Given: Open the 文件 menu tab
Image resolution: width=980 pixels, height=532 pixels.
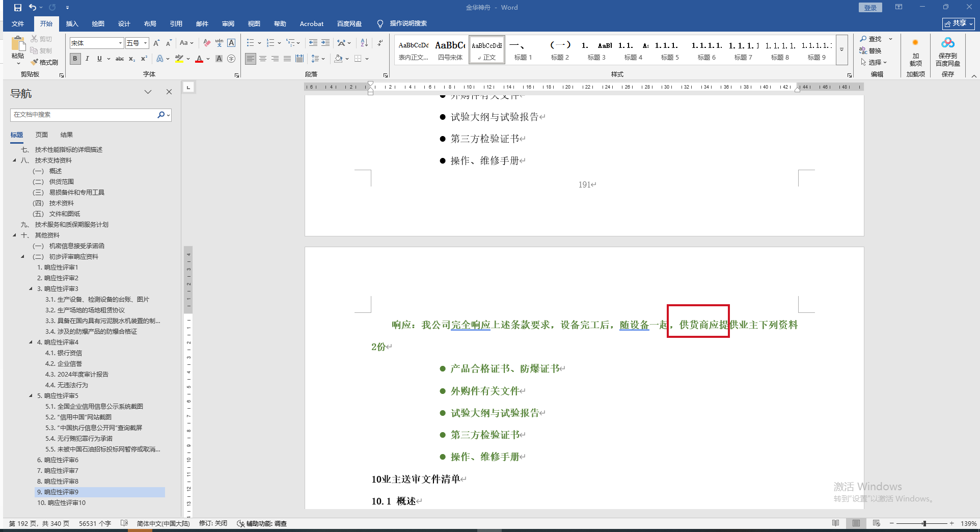Looking at the screenshot, I should point(18,23).
